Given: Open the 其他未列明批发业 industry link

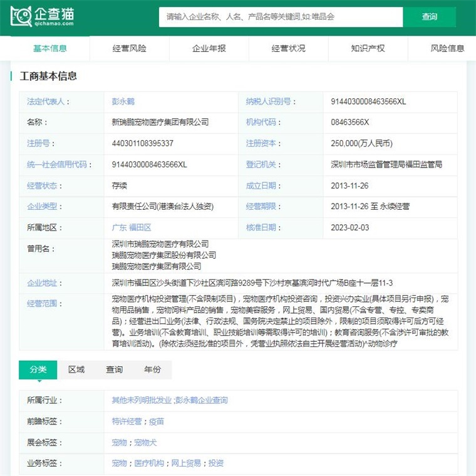Looking at the screenshot, I should (x=142, y=400).
